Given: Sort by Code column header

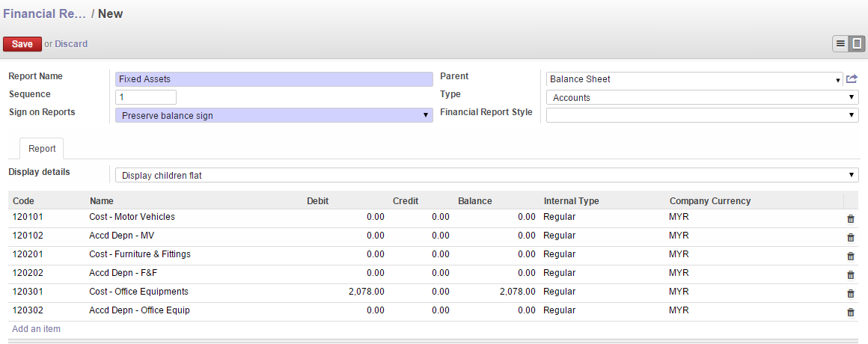Looking at the screenshot, I should click(23, 200).
